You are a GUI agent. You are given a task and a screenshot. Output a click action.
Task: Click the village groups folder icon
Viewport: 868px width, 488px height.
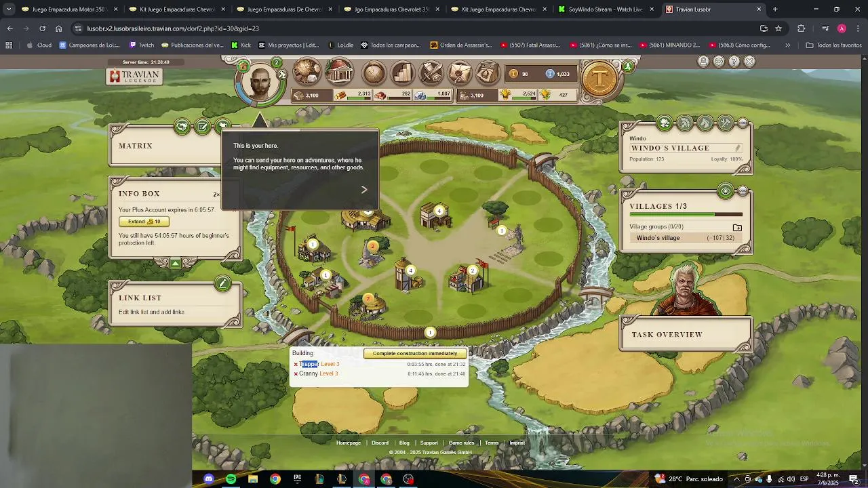[737, 228]
